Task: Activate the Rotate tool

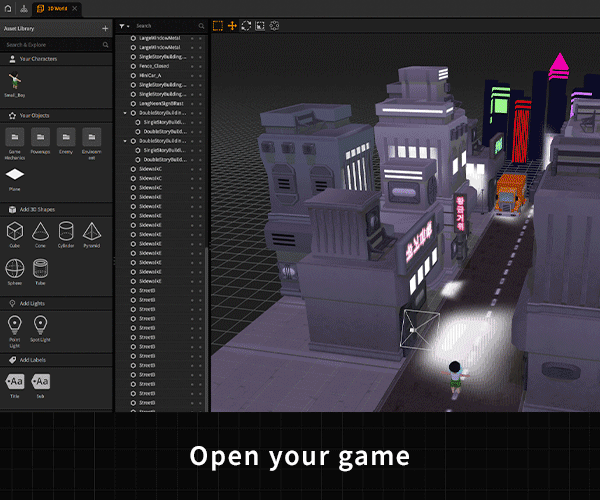Action: [246, 25]
